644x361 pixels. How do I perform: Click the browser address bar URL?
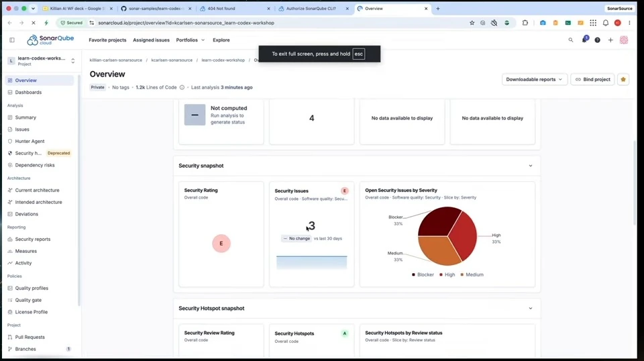[186, 23]
